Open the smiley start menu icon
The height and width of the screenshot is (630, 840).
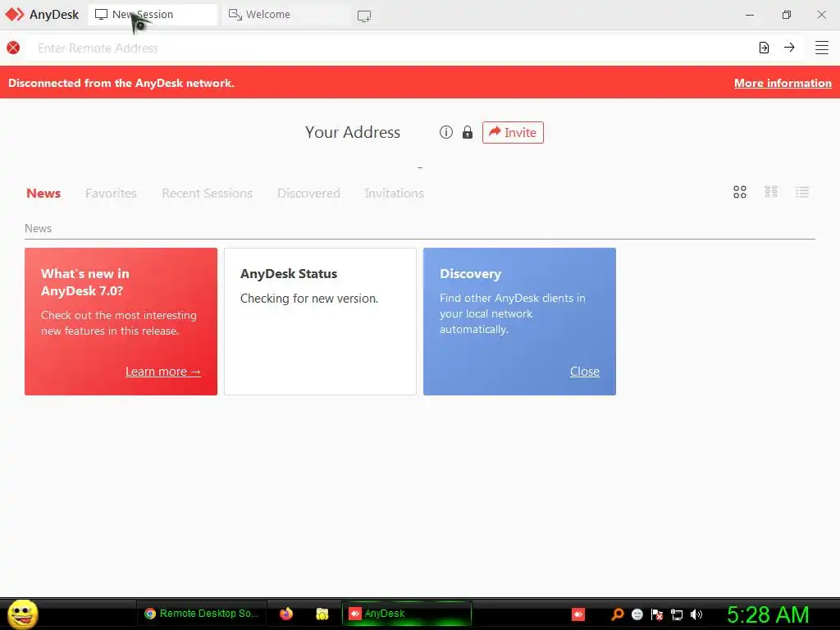tap(22, 614)
